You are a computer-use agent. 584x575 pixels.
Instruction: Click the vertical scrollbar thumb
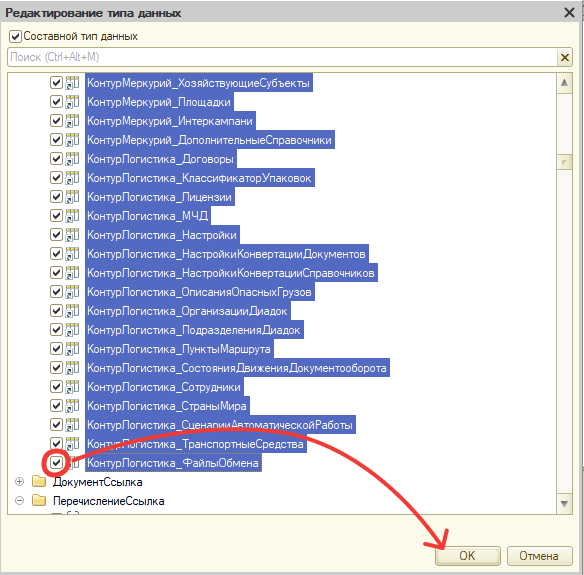click(564, 162)
